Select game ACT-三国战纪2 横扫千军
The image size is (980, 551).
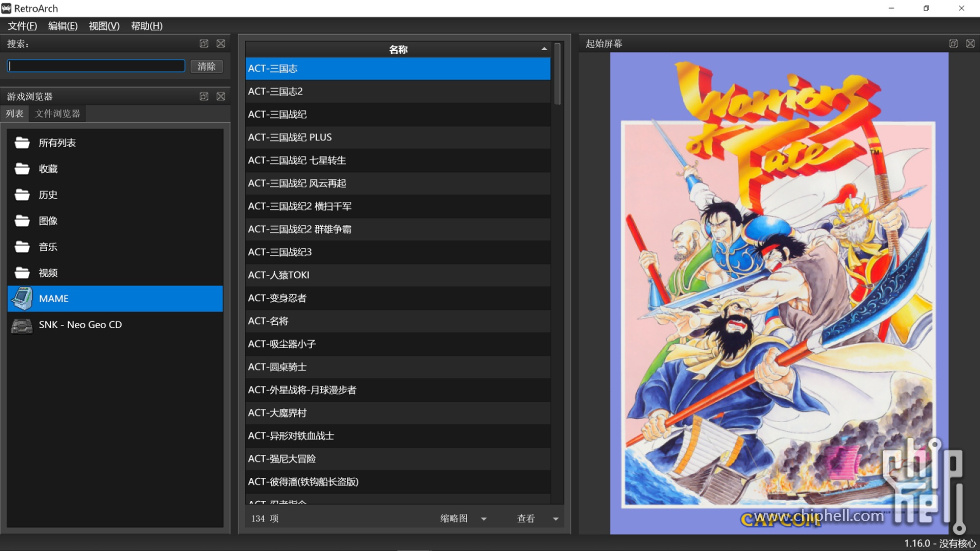tap(398, 206)
